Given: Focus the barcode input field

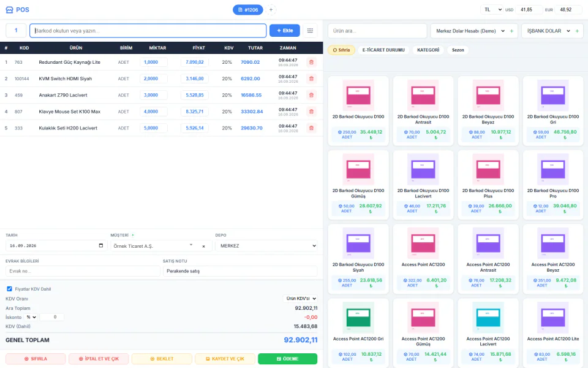Looking at the screenshot, I should tap(148, 31).
